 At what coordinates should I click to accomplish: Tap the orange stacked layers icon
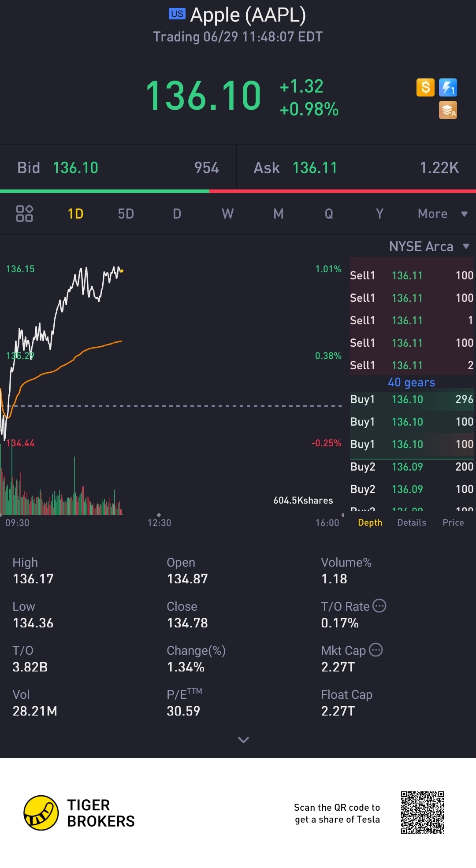click(x=448, y=110)
